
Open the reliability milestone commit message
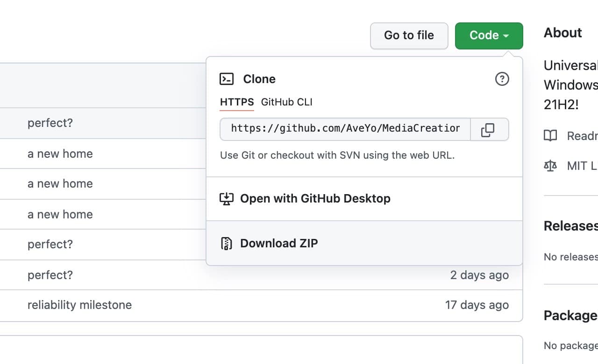[x=79, y=305]
